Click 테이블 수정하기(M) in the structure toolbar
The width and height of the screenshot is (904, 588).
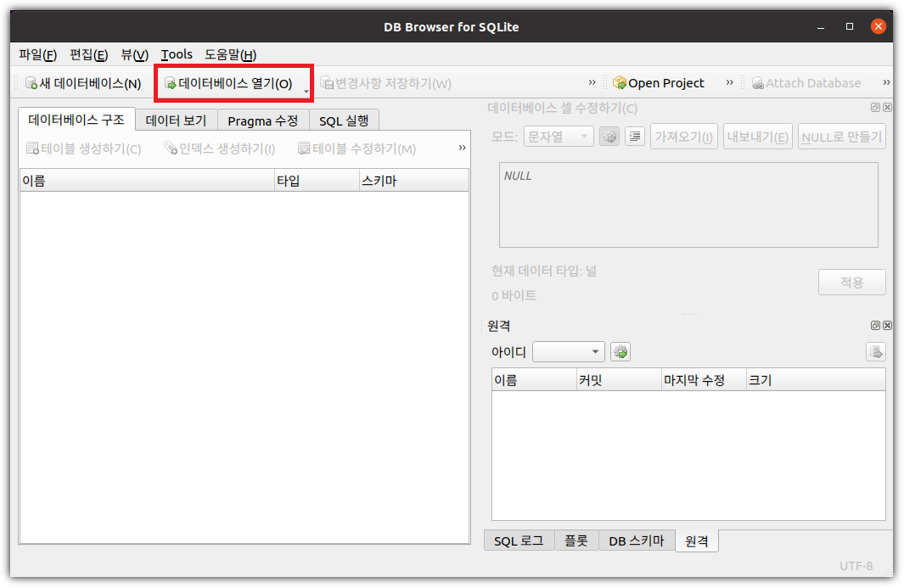tap(357, 148)
